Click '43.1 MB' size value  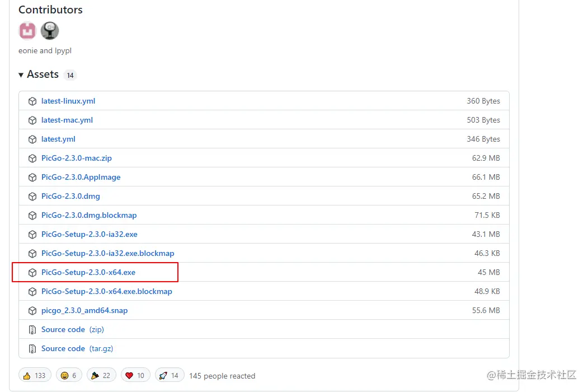486,234
